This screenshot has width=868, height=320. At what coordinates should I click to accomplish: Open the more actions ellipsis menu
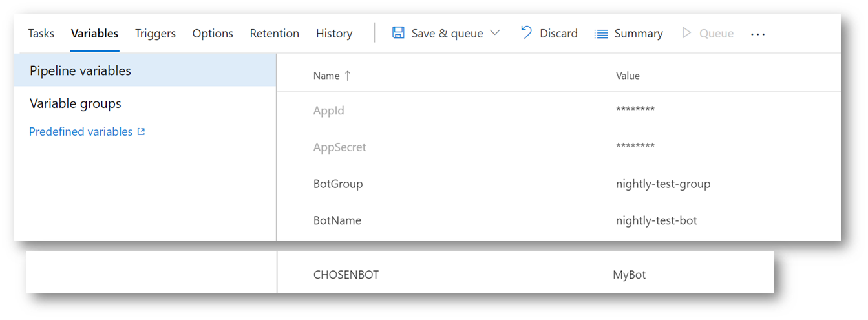758,34
